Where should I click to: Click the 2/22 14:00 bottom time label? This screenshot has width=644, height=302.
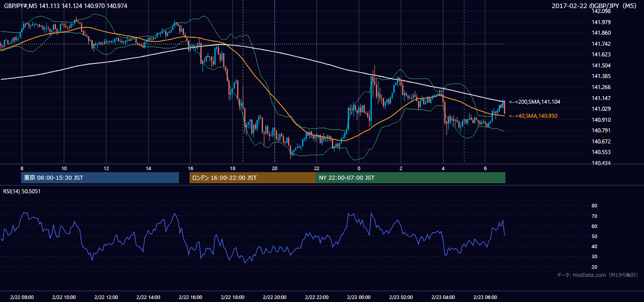148,297
